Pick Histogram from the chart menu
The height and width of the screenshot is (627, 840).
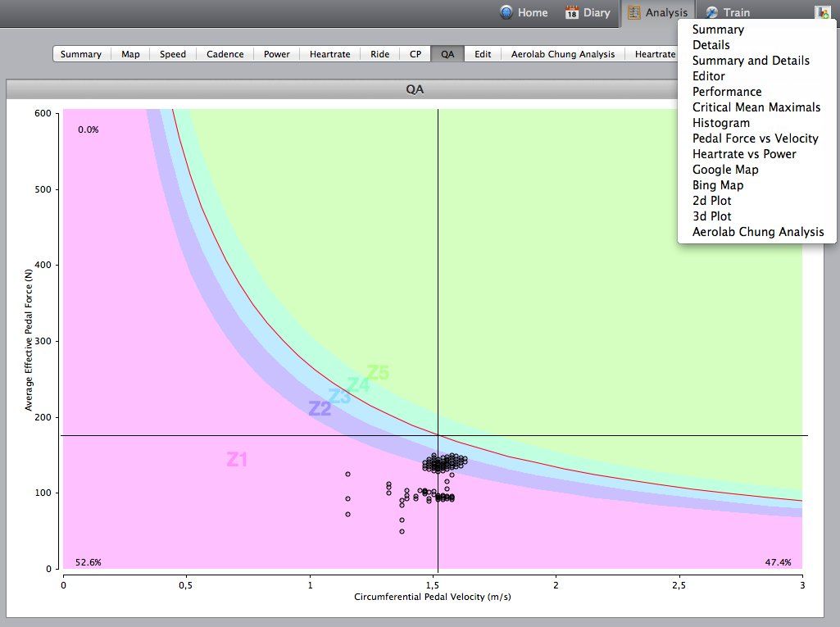coord(720,123)
